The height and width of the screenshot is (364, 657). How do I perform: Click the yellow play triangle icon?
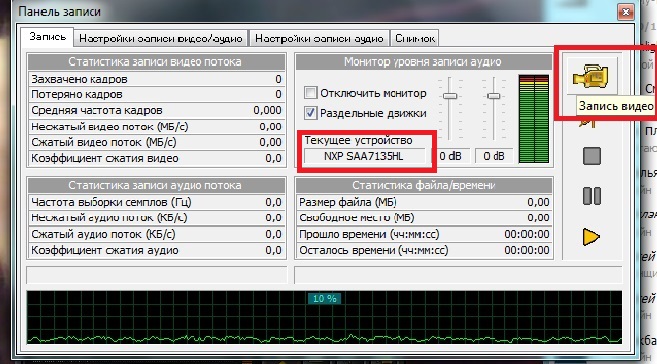591,236
